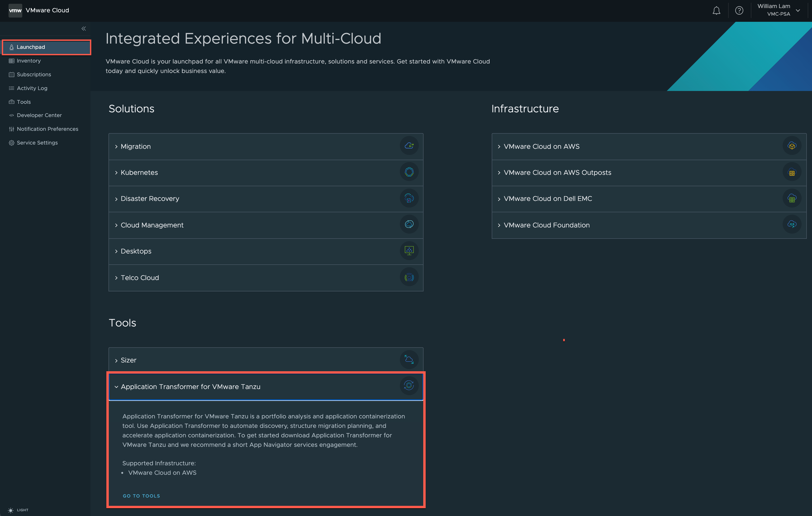The height and width of the screenshot is (516, 812).
Task: Click the Application Transformer circular icon
Action: 409,386
